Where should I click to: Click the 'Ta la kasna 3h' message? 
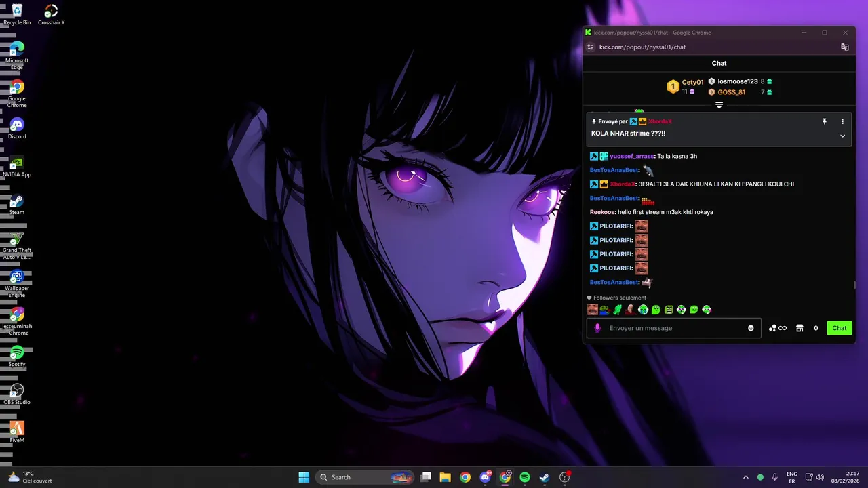click(x=677, y=156)
